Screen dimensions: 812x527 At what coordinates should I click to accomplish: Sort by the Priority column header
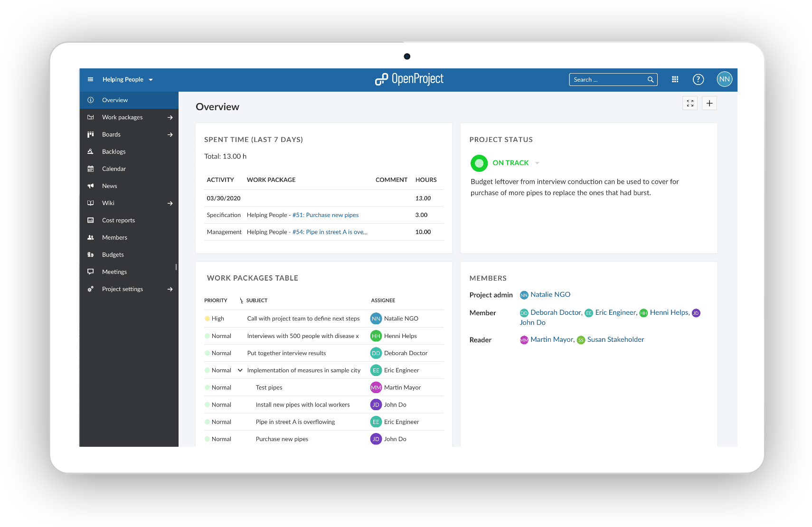pyautogui.click(x=216, y=301)
